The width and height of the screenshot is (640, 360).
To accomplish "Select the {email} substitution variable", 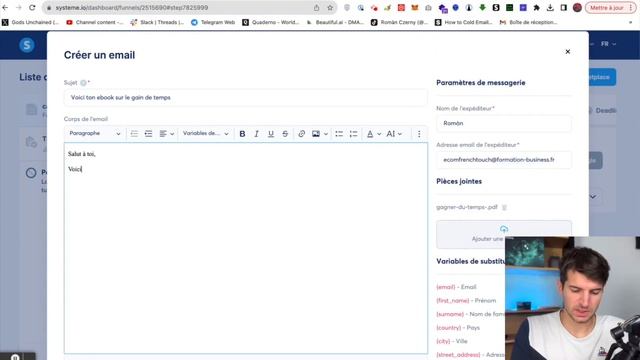I will [x=445, y=287].
